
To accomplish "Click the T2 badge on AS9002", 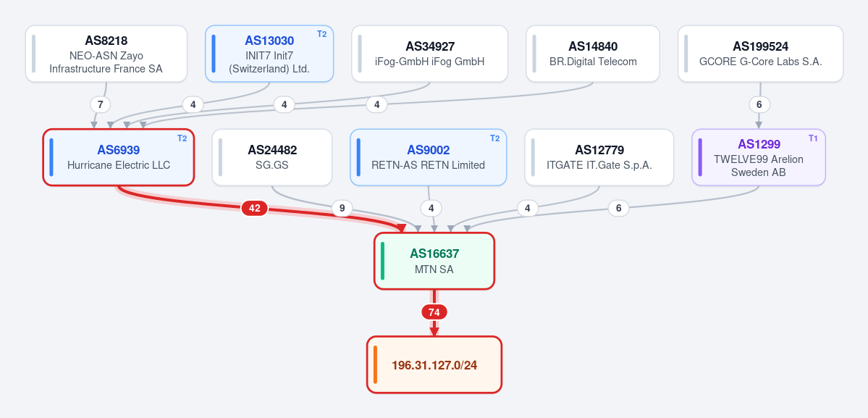I will point(495,138).
